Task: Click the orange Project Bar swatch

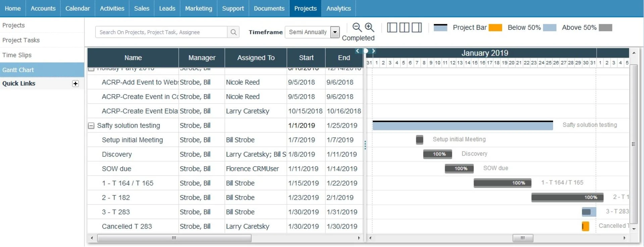Action: [495, 27]
